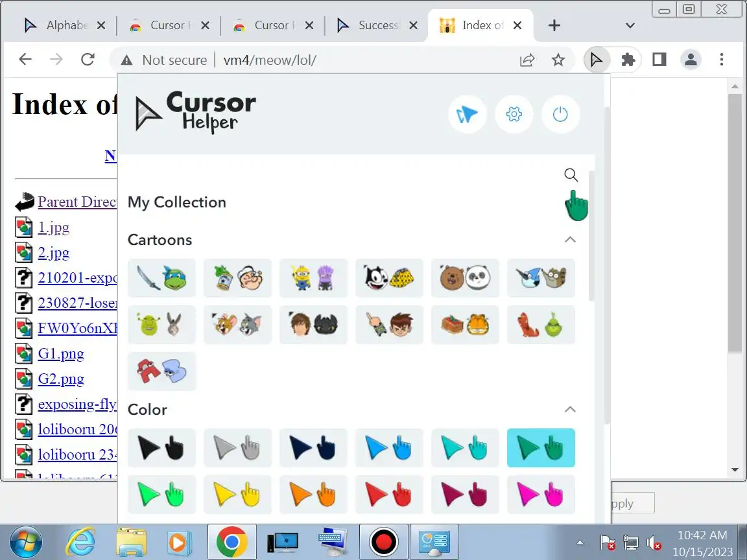Screen dimensions: 747x560
Task: Close the Index of tab
Action: (x=517, y=25)
